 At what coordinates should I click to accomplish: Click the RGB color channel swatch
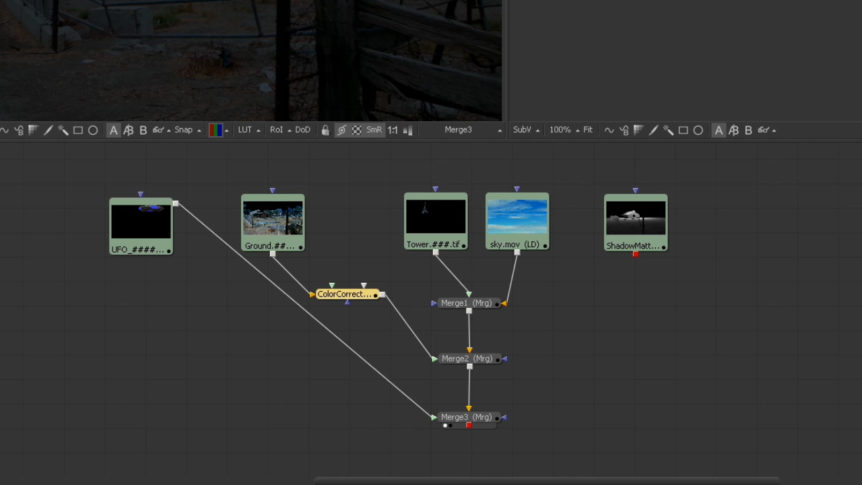click(x=216, y=130)
